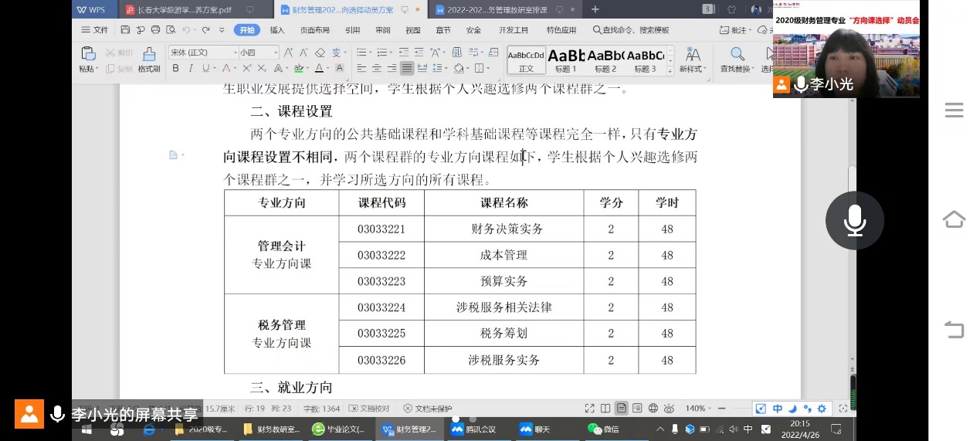
Task: Expand the Find Replace (查找替换) dropdown arrow
Action: pyautogui.click(x=753, y=69)
